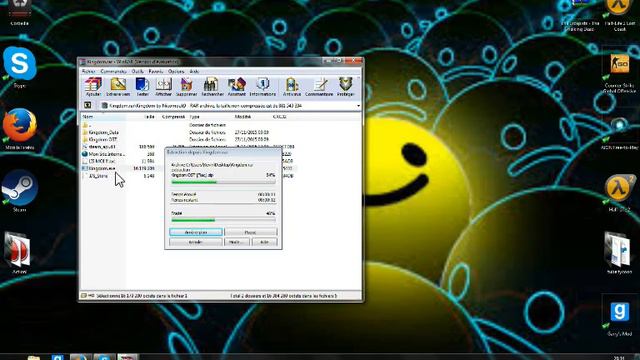Click the Informations toolbar icon
Image resolution: width=640 pixels, height=360 pixels.
coord(262,87)
